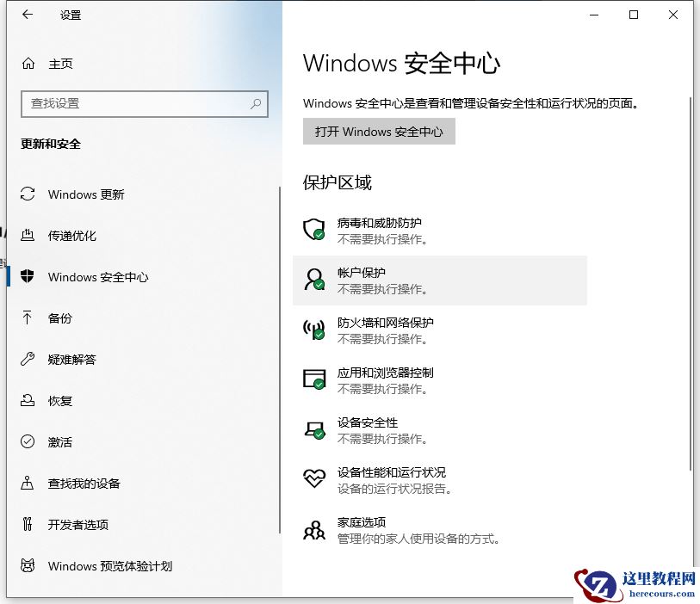
Task: 点击设备安全性图标
Action: coord(314,429)
